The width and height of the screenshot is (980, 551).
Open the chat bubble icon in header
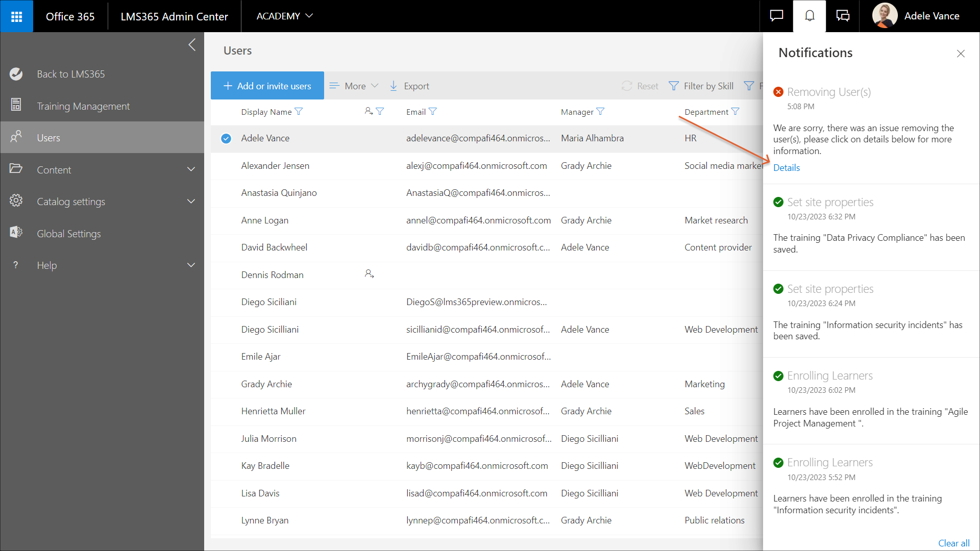click(776, 16)
